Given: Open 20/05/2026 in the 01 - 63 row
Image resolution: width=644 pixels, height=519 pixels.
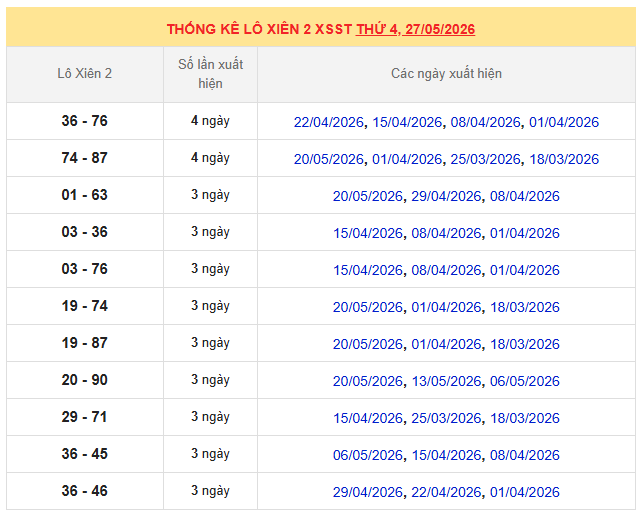Looking at the screenshot, I should pyautogui.click(x=368, y=196).
